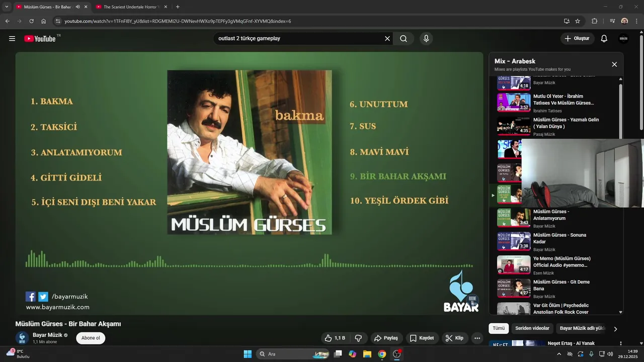Select the Seriden videolar chip
644x362 pixels.
click(x=532, y=328)
